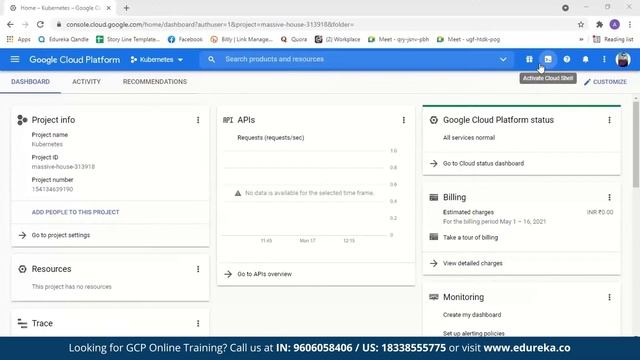Click the search magnifier icon

click(x=211, y=60)
